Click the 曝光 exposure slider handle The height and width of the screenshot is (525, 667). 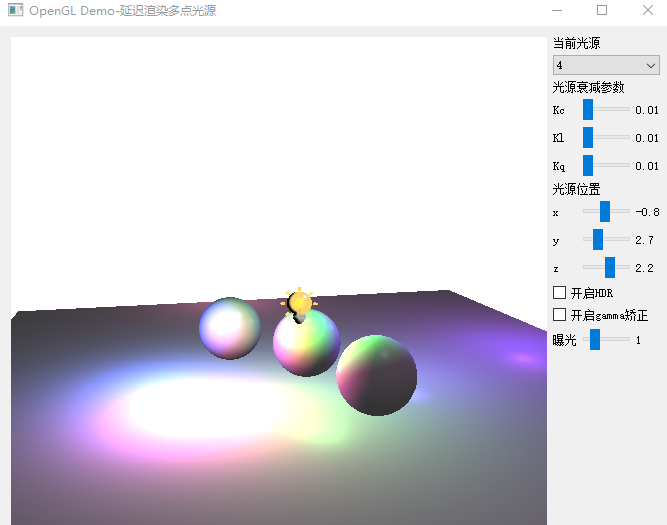pos(595,339)
